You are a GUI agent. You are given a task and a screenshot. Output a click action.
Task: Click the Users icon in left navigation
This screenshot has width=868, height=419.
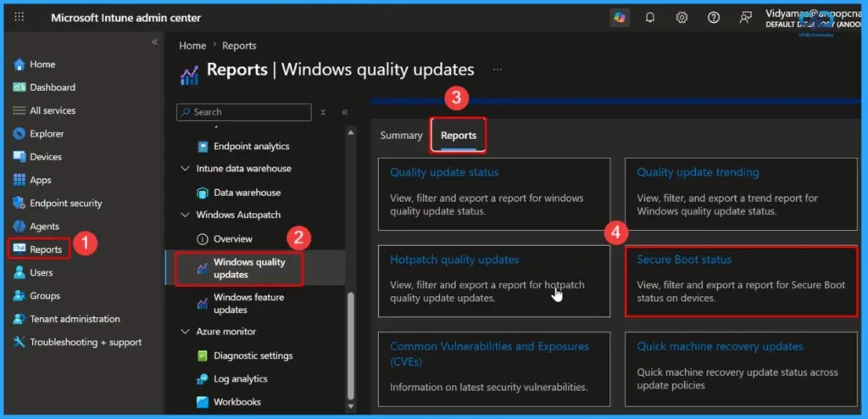pos(19,272)
